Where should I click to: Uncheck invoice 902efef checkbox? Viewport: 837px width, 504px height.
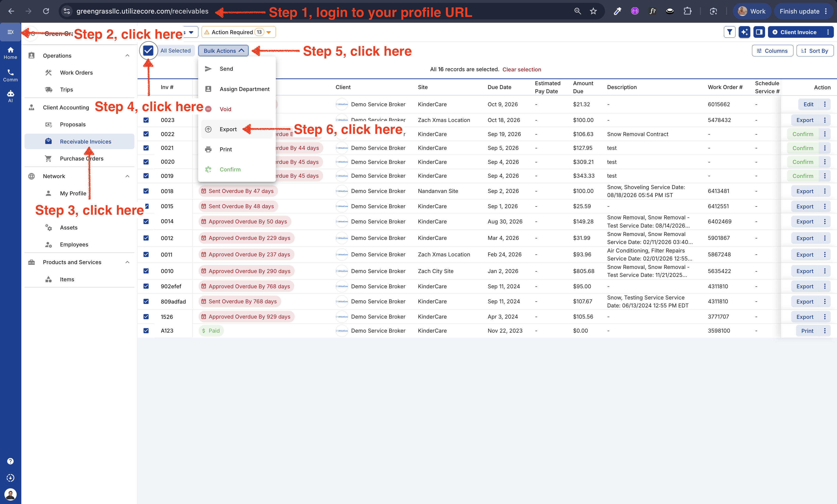pos(146,286)
